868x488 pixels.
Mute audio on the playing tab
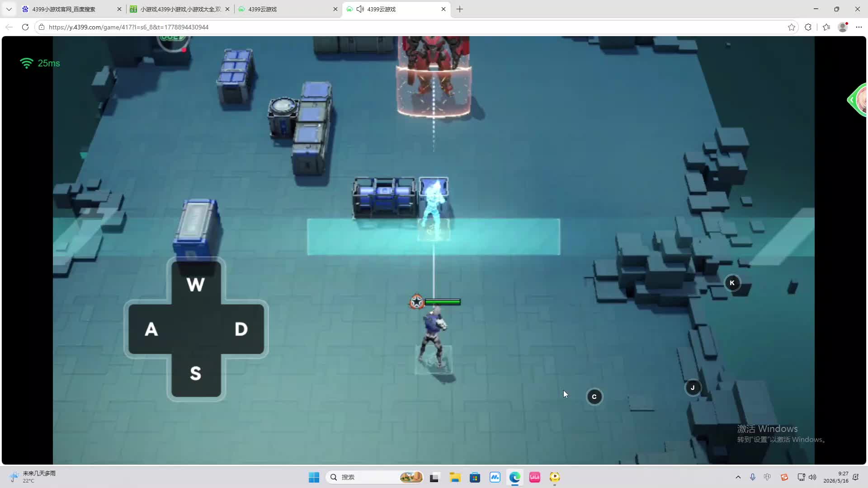(360, 9)
